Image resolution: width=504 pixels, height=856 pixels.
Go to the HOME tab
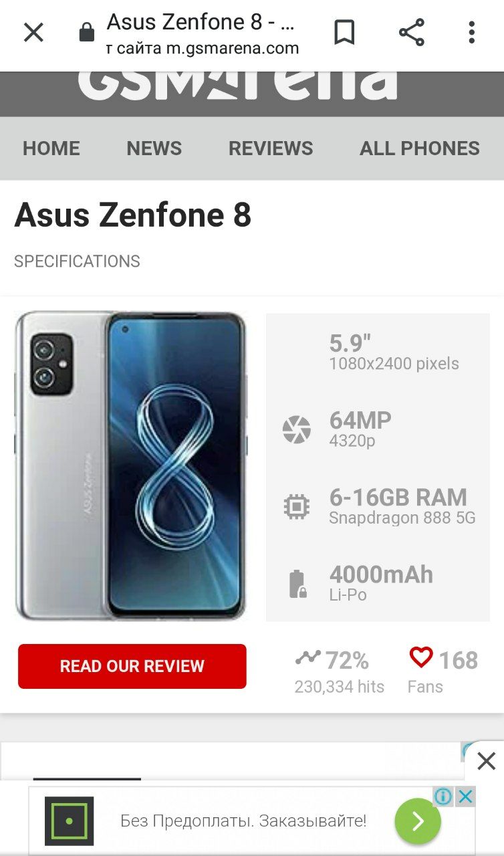tap(51, 148)
